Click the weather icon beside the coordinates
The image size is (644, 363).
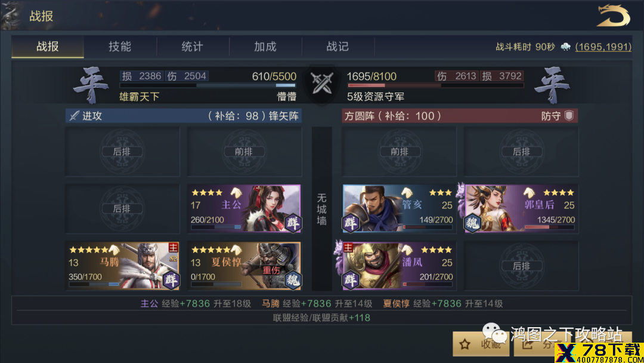(565, 47)
